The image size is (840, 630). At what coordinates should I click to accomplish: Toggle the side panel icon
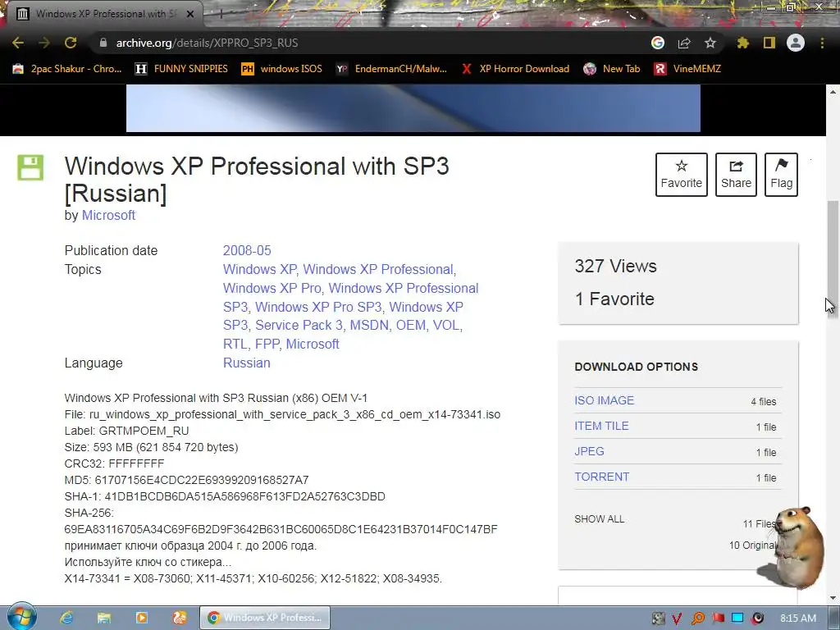click(769, 43)
